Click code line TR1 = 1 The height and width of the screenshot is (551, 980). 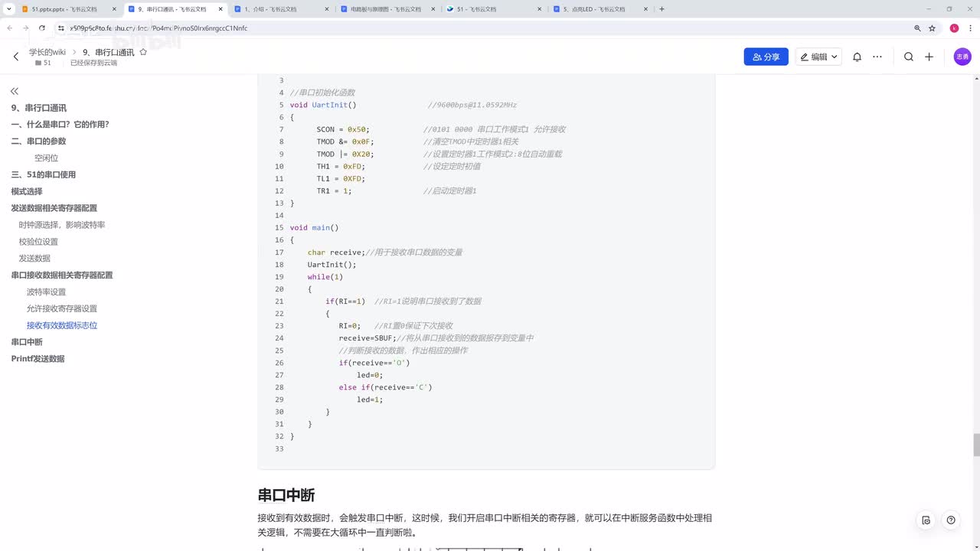334,191
